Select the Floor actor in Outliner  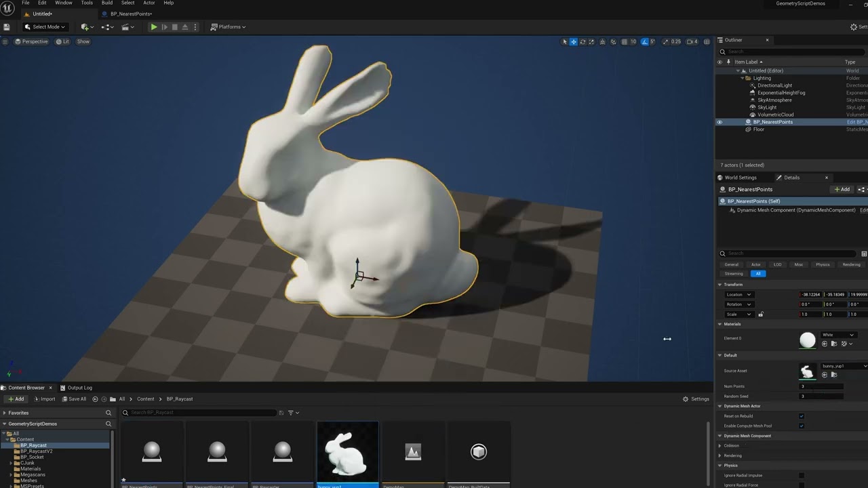click(759, 129)
